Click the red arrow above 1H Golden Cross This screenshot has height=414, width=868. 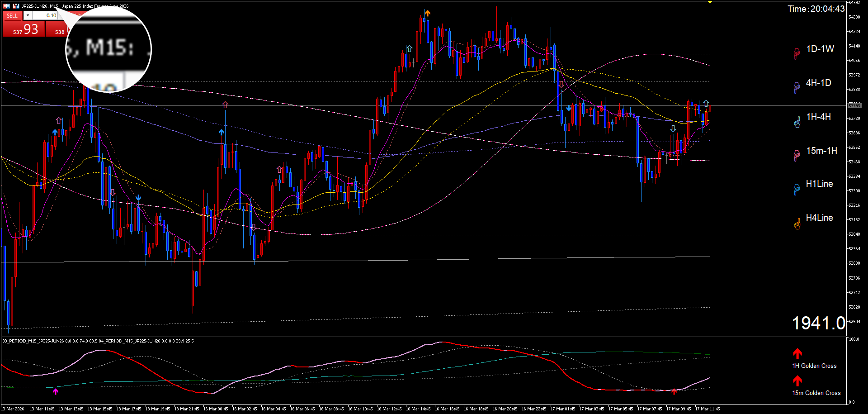click(797, 353)
